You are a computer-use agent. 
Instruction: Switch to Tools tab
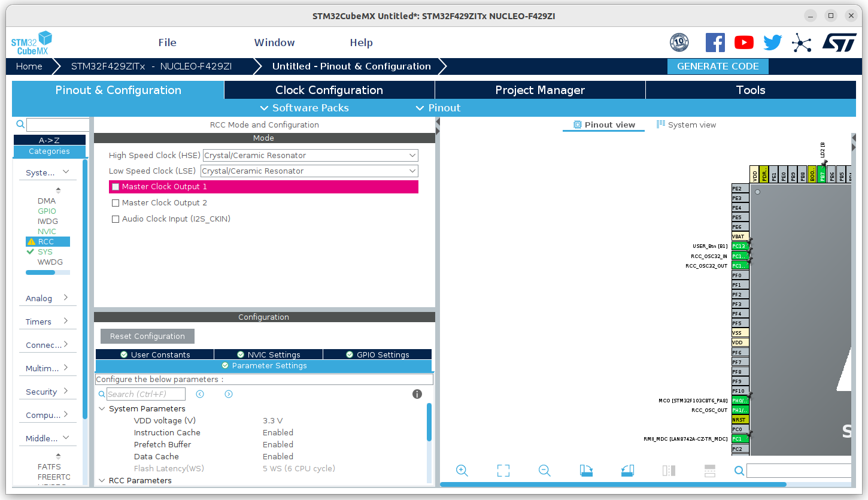coord(751,90)
